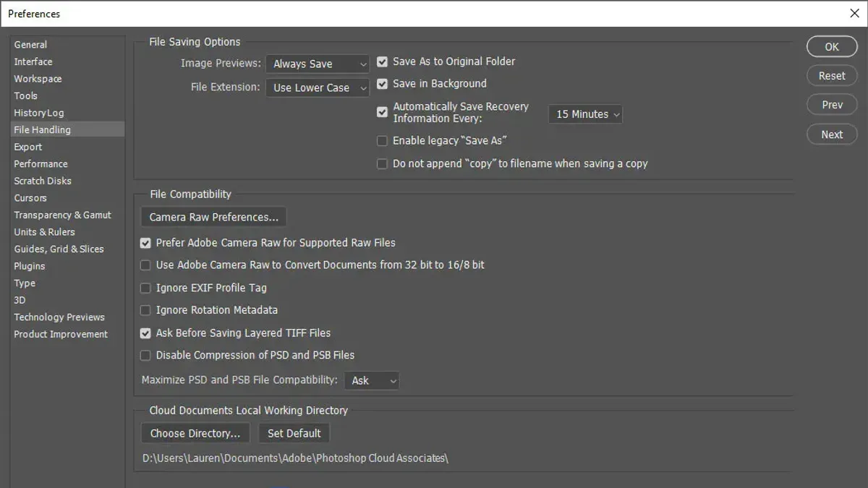Click Set Default button
Screen dimensions: 868x488
click(x=294, y=434)
